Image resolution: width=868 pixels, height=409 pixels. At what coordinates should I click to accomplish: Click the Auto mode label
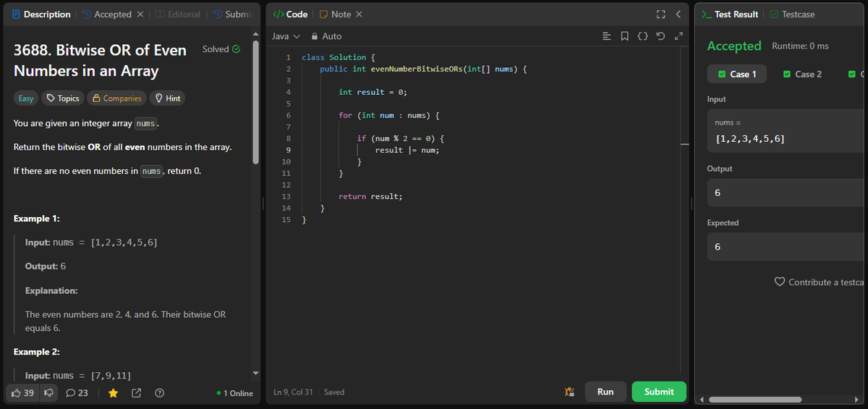[x=332, y=36]
